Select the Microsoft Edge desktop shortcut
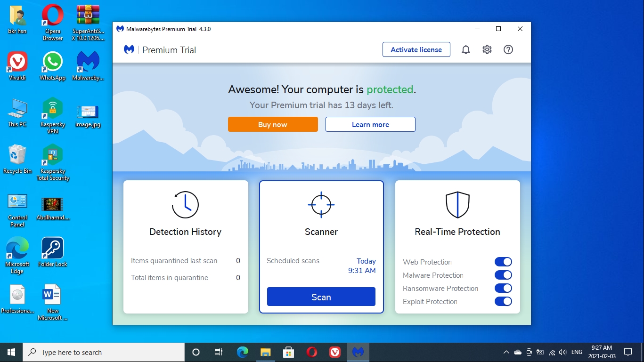The height and width of the screenshot is (362, 644). tap(17, 255)
